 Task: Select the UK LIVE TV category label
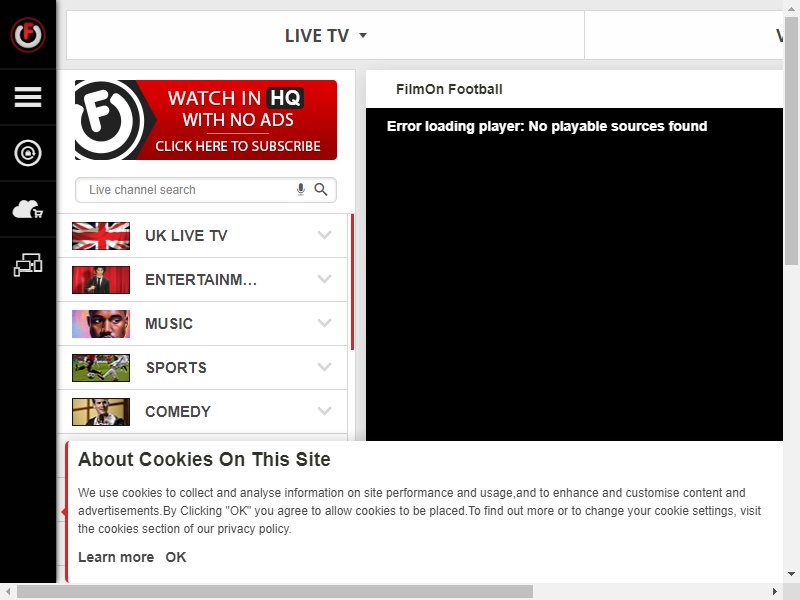click(x=186, y=236)
